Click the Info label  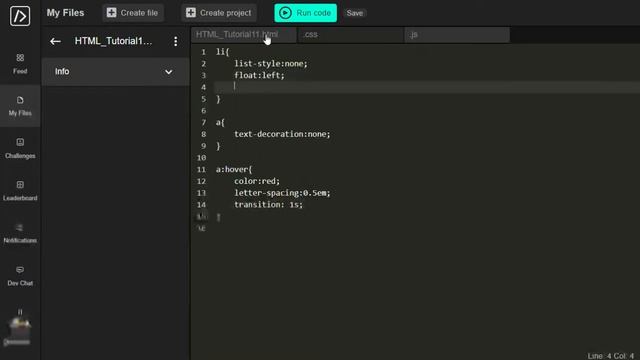coord(62,71)
